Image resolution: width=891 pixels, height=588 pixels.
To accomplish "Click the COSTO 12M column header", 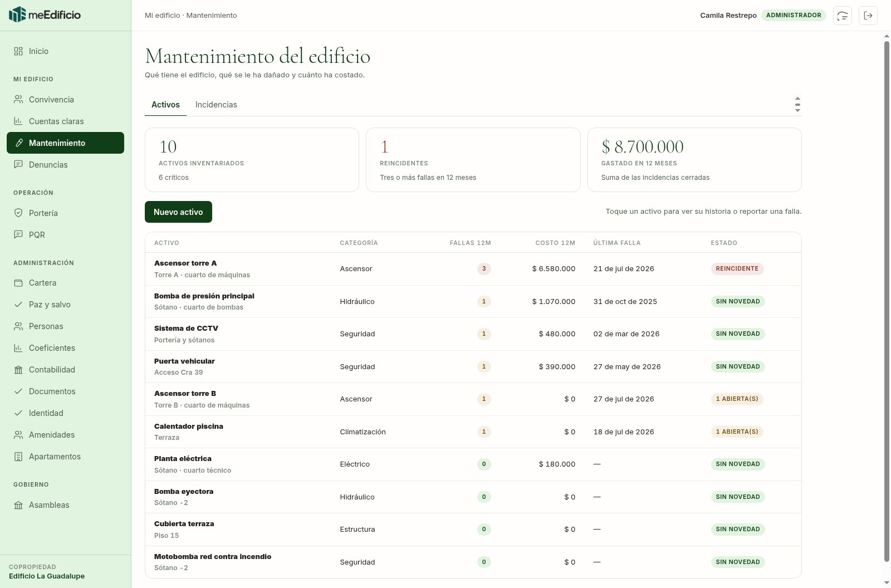I will pos(555,243).
